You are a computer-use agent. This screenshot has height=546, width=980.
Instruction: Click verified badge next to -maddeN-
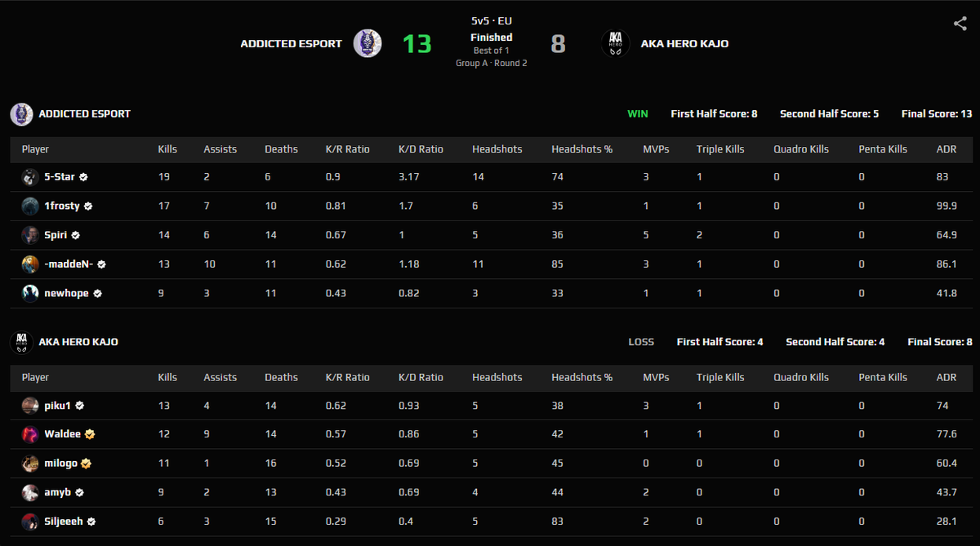pos(102,264)
